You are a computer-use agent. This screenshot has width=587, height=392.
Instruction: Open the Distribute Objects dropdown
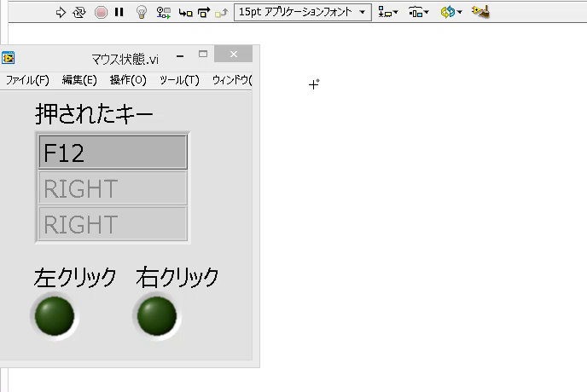point(418,12)
